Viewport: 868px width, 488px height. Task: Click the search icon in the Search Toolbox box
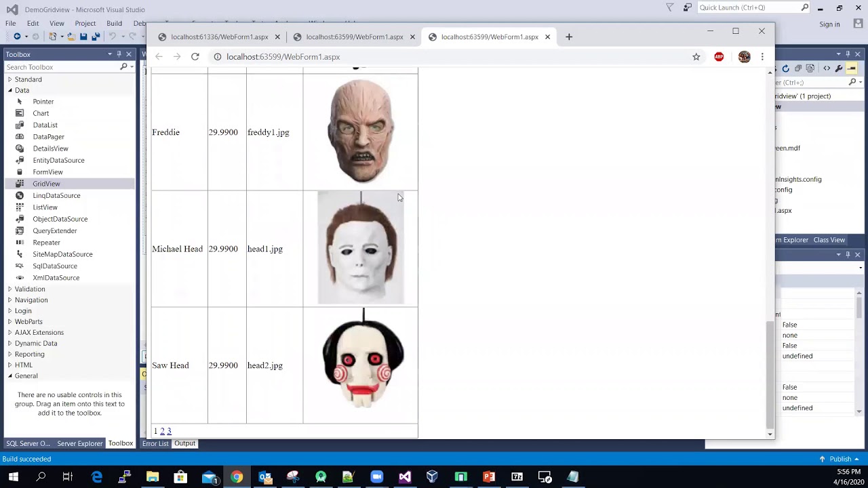coord(123,67)
